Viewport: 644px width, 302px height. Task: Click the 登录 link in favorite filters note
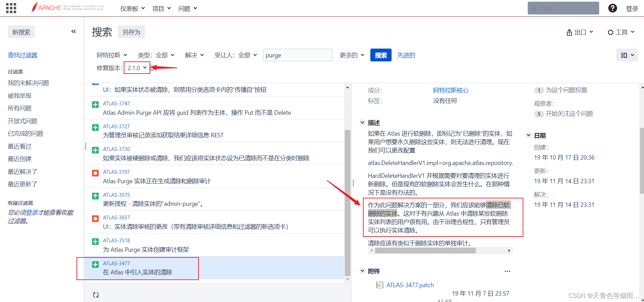(32, 213)
